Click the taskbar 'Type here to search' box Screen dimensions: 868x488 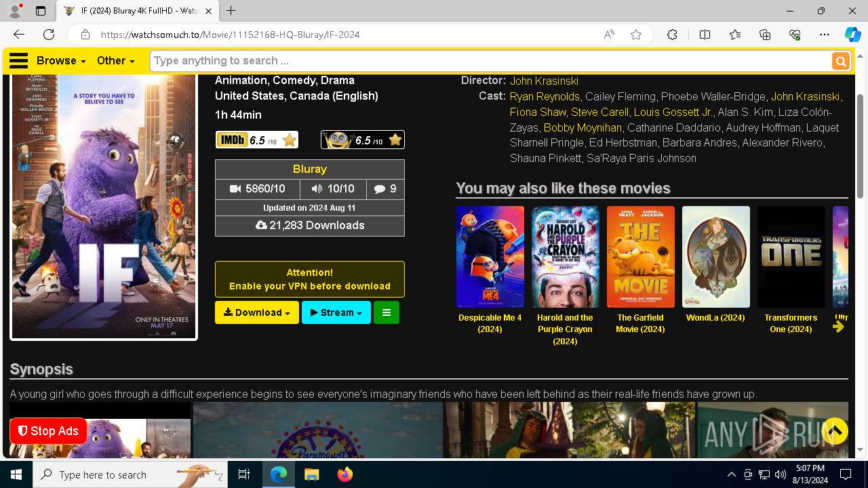pos(130,475)
